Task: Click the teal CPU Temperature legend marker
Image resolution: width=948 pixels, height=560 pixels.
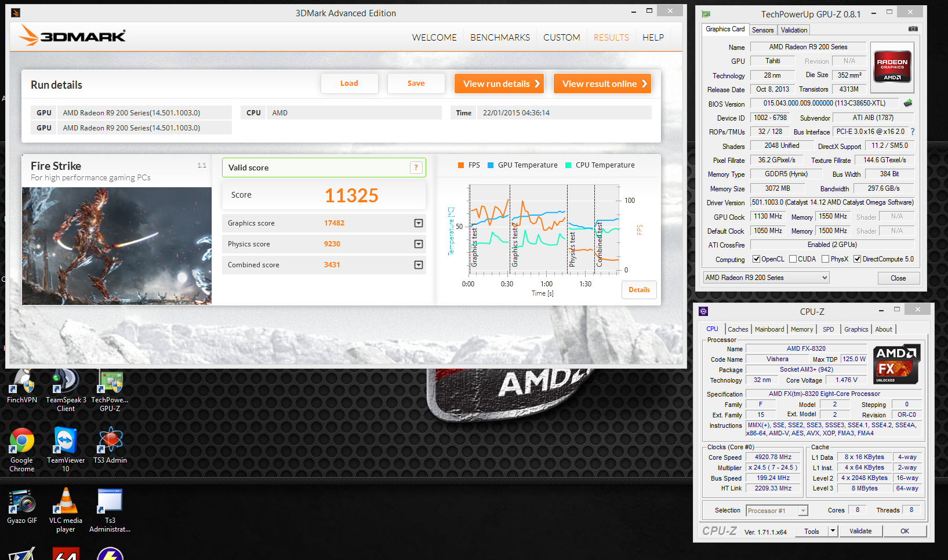Action: click(568, 165)
